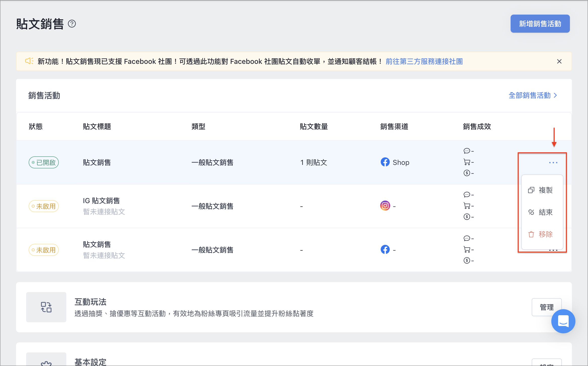Click the megaphone icon in the announcement banner
This screenshot has height=366, width=588.
[x=29, y=61]
